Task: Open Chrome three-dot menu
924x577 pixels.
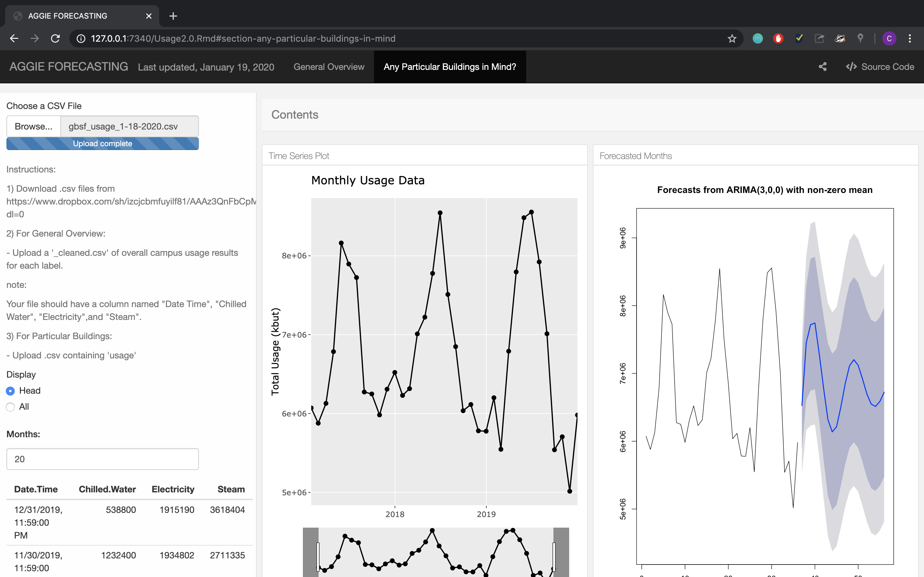Action: (x=910, y=38)
